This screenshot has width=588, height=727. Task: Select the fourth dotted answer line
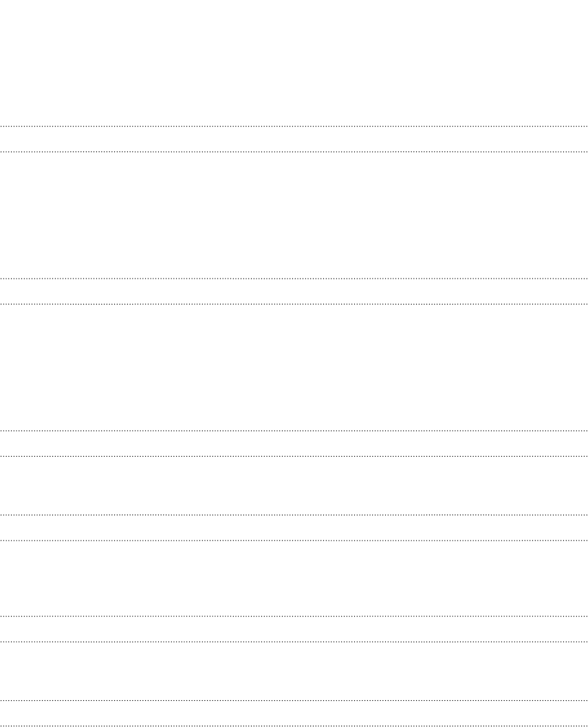[x=294, y=304]
